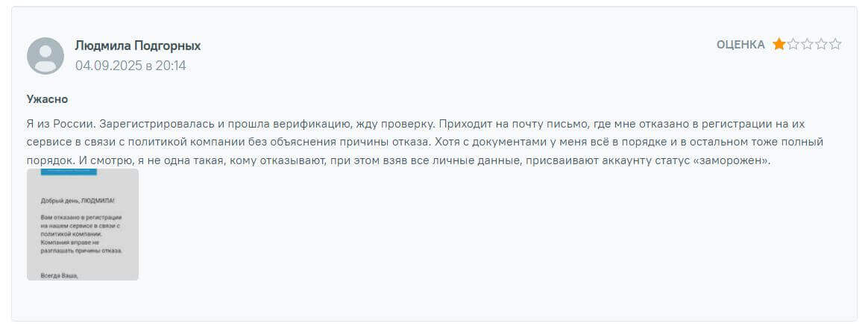Click the second empty rating star
The image size is (868, 329).
(793, 45)
